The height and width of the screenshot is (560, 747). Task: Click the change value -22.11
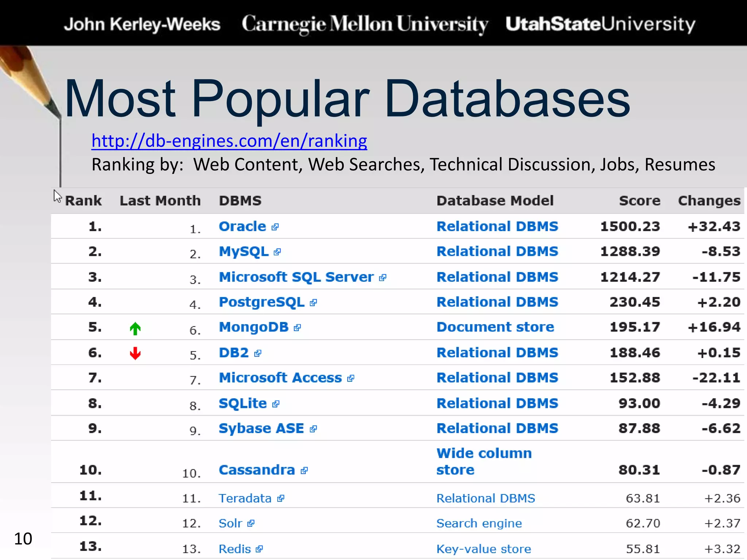(716, 378)
